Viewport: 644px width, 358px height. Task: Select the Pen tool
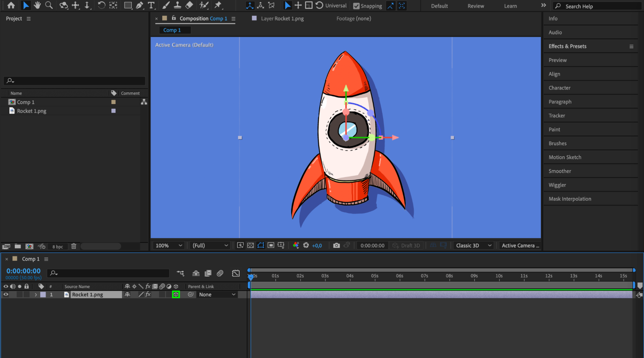pyautogui.click(x=139, y=5)
